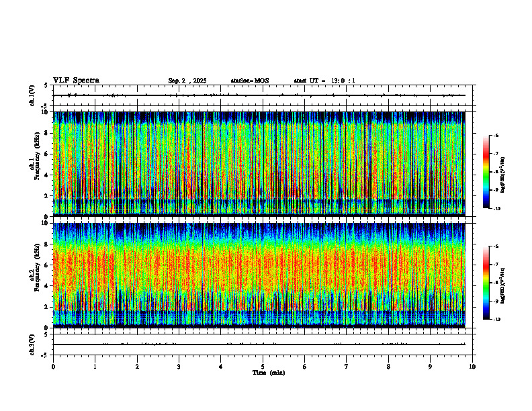Click the "4" tick on the time axis
This screenshot has width=532, height=411.
point(221,367)
